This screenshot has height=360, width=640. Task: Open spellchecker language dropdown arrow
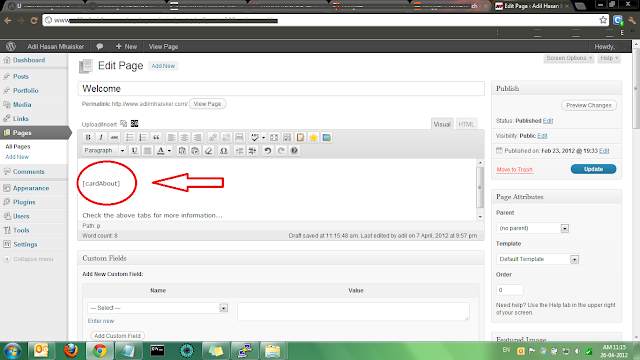[x=263, y=138]
